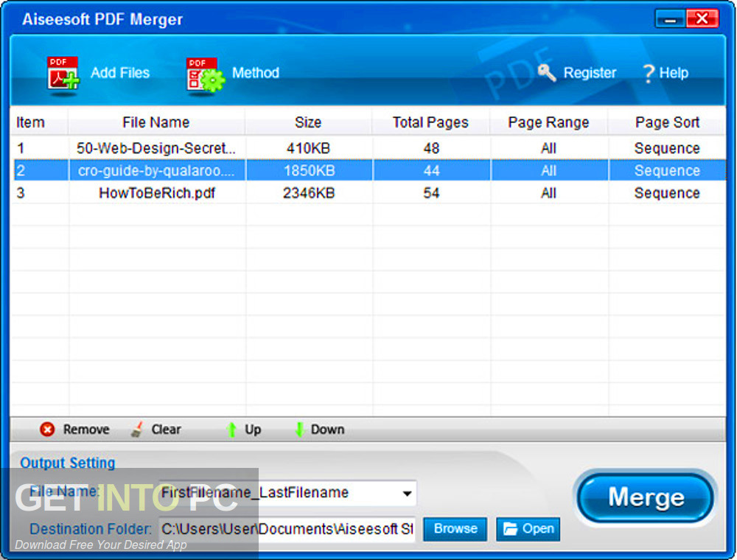Click the File Name column header

click(x=156, y=122)
